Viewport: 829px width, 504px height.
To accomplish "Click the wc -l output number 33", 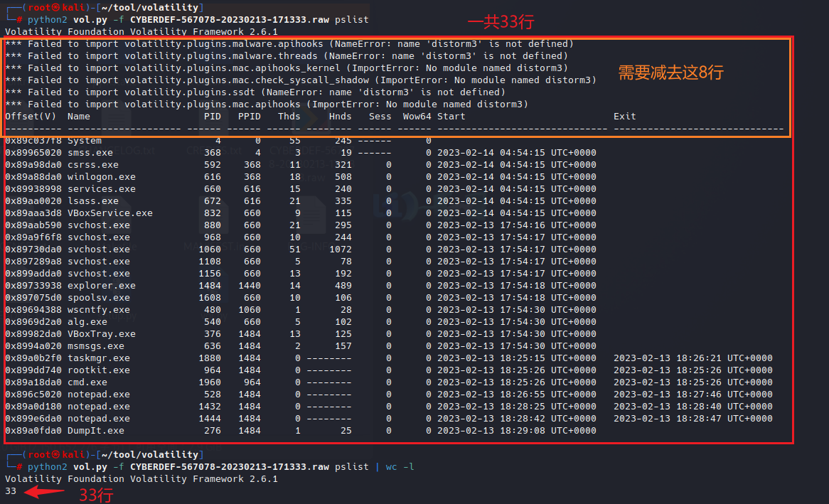I will tap(11, 491).
